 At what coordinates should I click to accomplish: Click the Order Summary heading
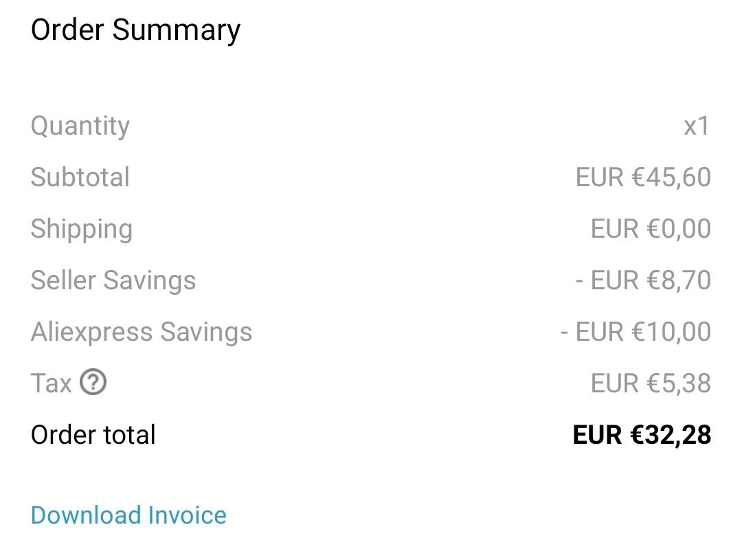point(135,30)
